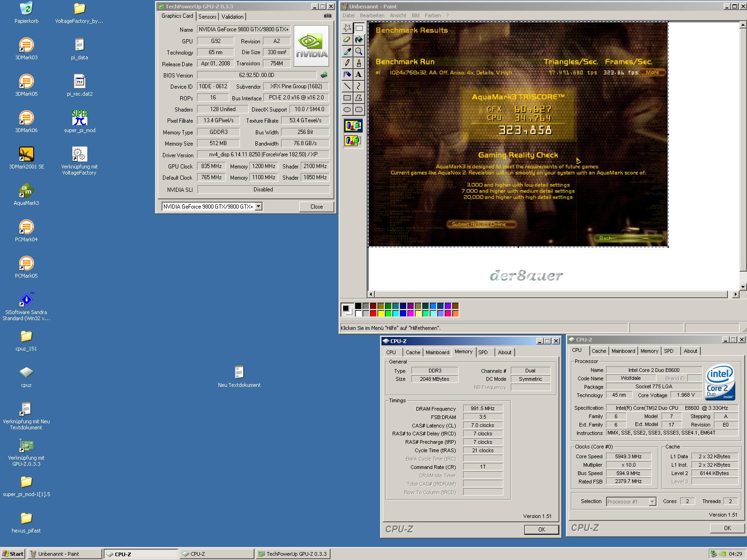Image resolution: width=747 pixels, height=560 pixels.
Task: Open Mainboard tab in the CPU-Z memory window
Action: click(437, 352)
